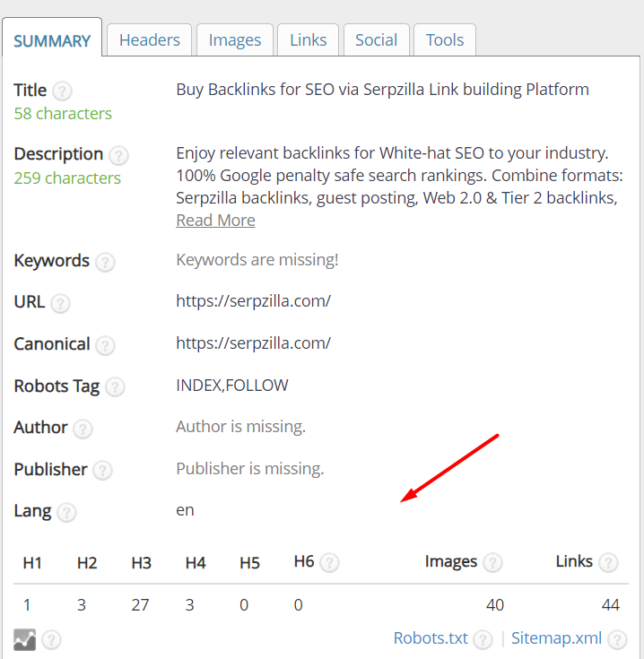The image size is (644, 659).
Task: Open the Robots.txt link
Action: click(x=431, y=638)
